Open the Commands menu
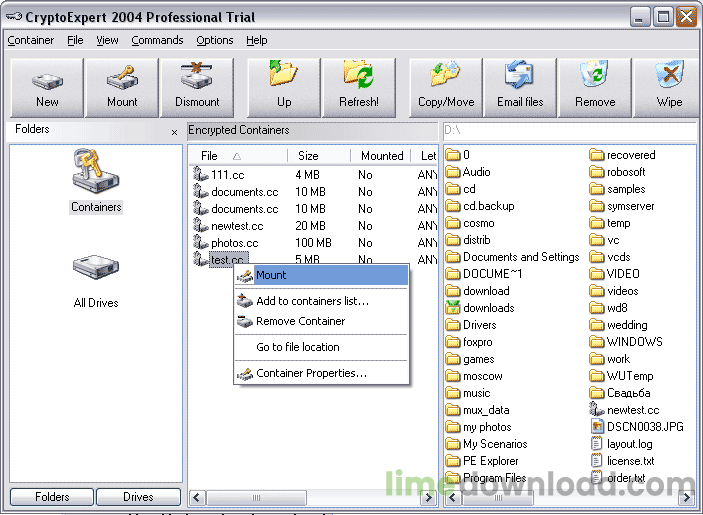The image size is (703, 515). [157, 40]
